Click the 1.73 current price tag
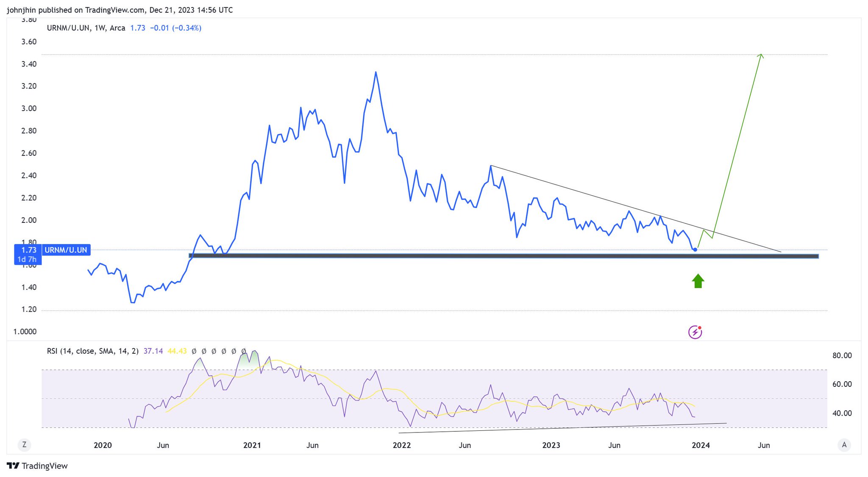Image resolution: width=868 pixels, height=477 pixels. click(28, 250)
